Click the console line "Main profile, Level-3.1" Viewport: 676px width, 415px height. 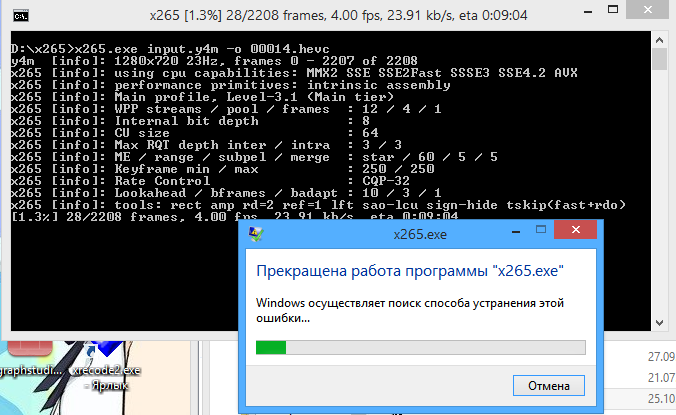(202, 97)
